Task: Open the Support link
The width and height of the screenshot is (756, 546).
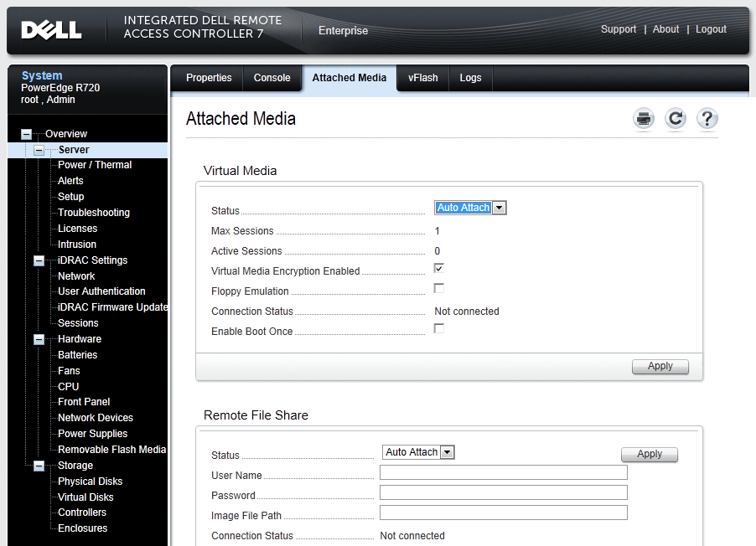Action: click(x=619, y=29)
